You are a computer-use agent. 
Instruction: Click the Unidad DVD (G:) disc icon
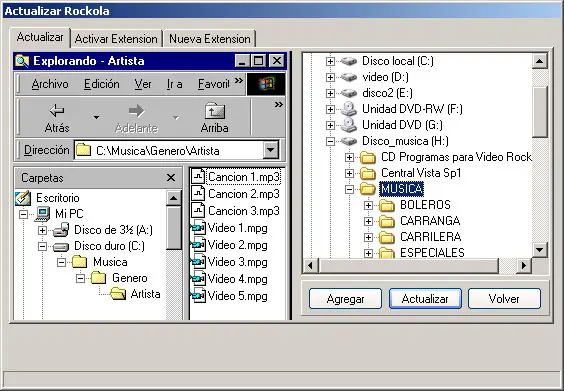coord(349,125)
